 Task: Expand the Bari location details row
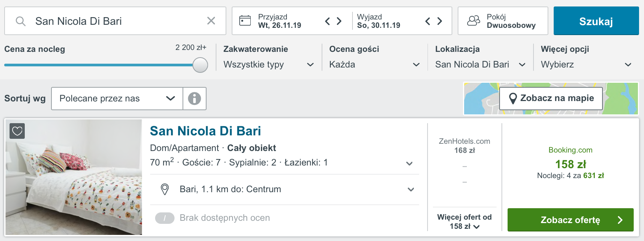pos(285,189)
